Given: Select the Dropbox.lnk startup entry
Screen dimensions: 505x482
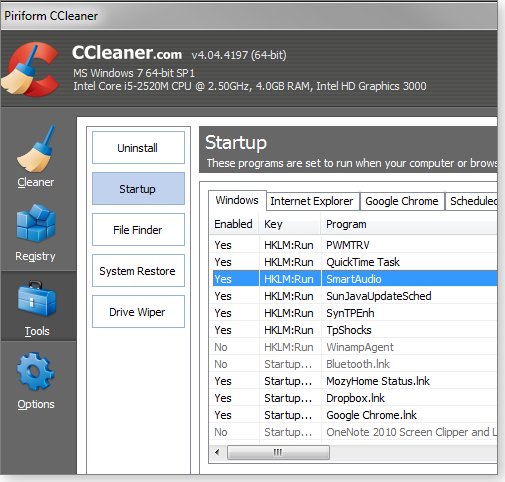Looking at the screenshot, I should coord(353,398).
